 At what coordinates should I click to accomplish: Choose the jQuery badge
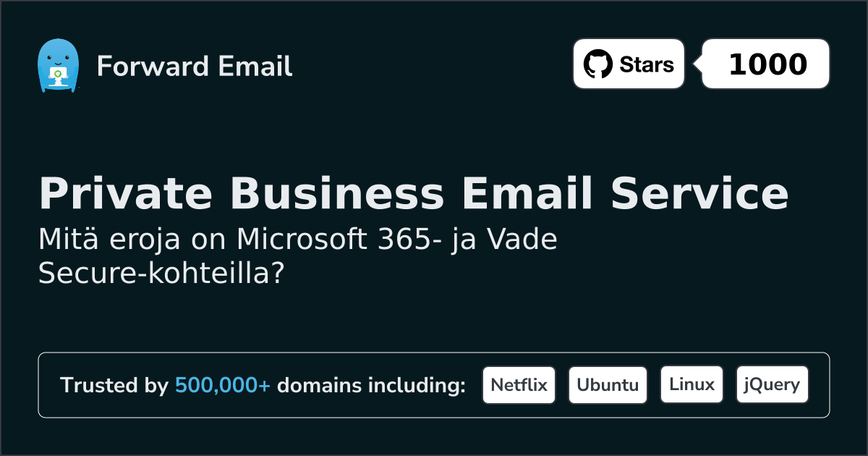pos(772,385)
